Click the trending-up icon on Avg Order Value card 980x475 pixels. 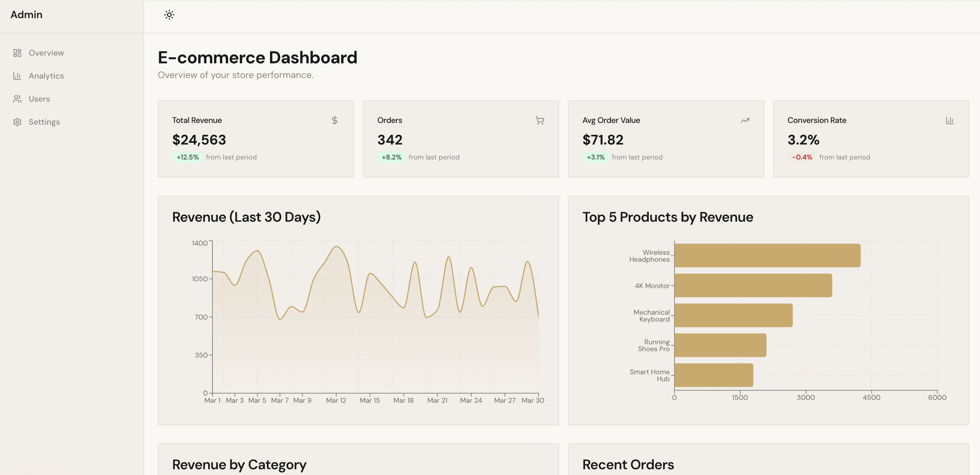[x=745, y=121]
